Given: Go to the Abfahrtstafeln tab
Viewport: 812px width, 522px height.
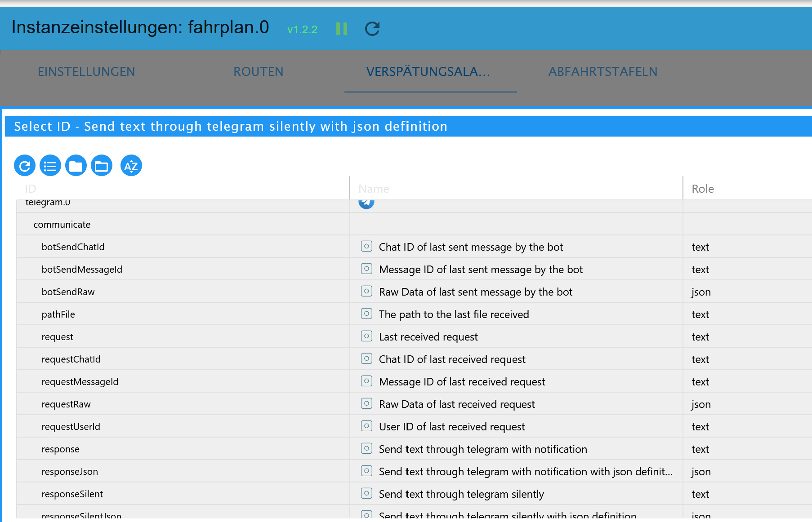Looking at the screenshot, I should pyautogui.click(x=602, y=72).
